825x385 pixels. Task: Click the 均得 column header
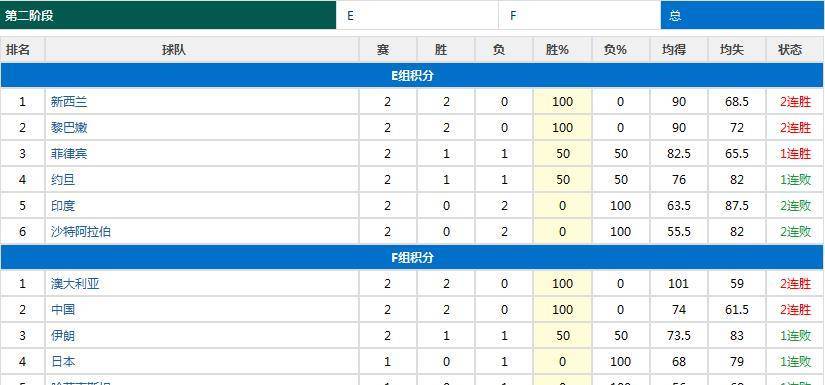(x=679, y=50)
